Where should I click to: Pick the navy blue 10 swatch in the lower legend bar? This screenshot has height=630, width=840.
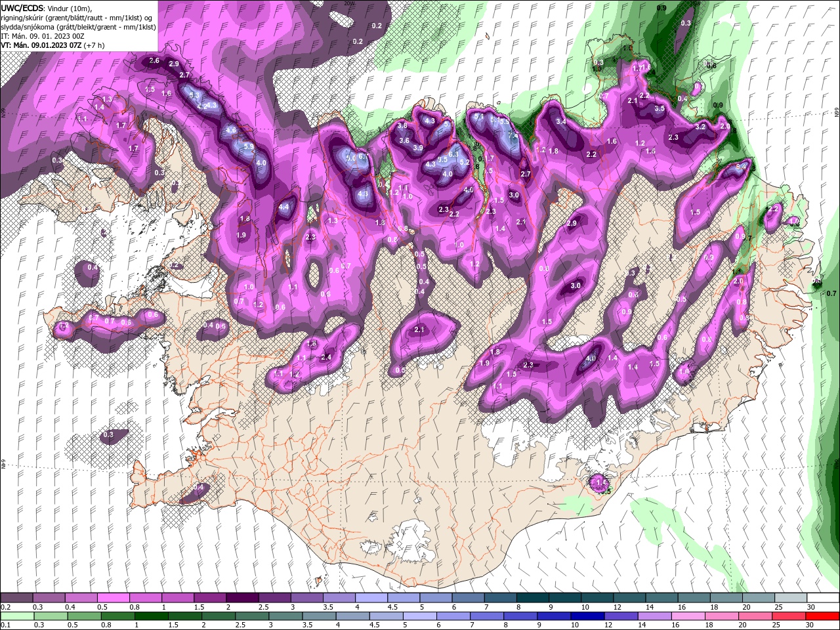point(587,616)
